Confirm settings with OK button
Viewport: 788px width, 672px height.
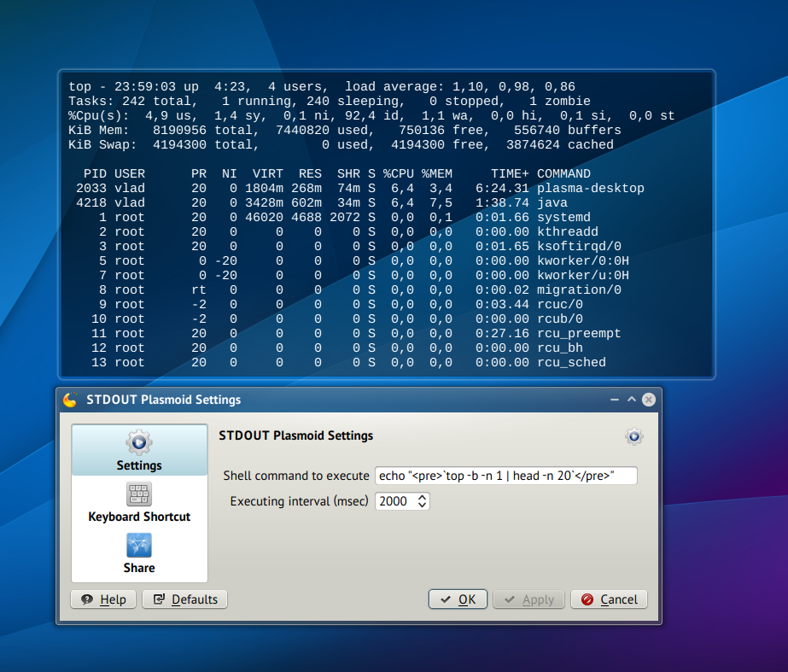(458, 599)
